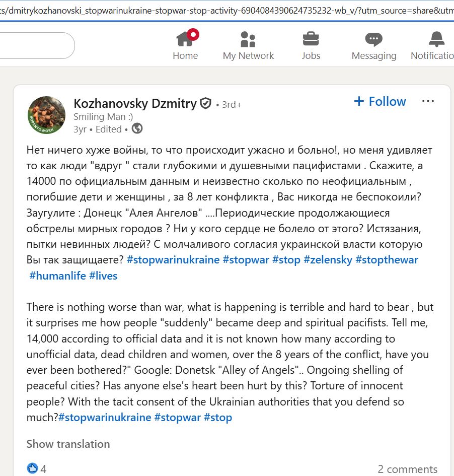Open the #stopwarinukraine hashtag in Russian text
This screenshot has width=454, height=476.
pyautogui.click(x=173, y=260)
